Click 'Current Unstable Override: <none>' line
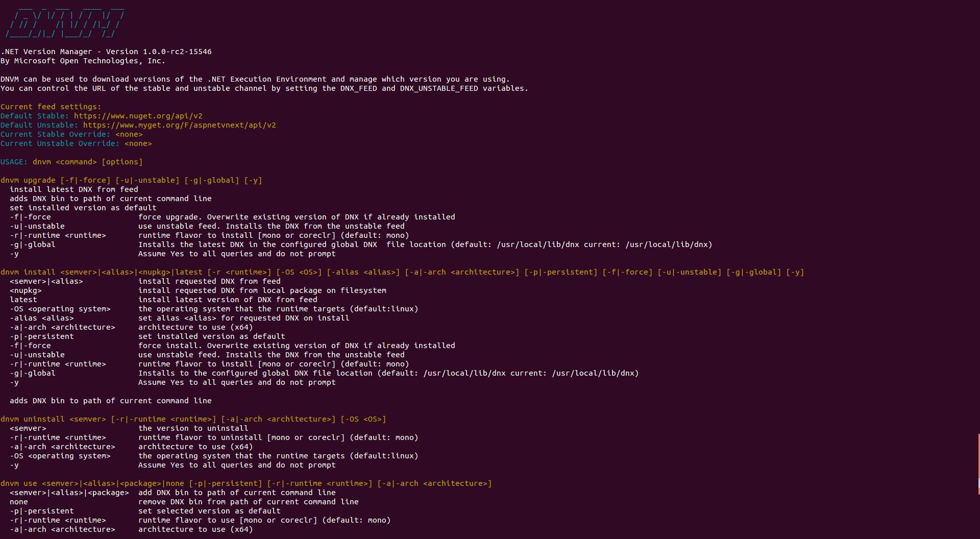Screen dimensions: 980x539 pos(76,143)
